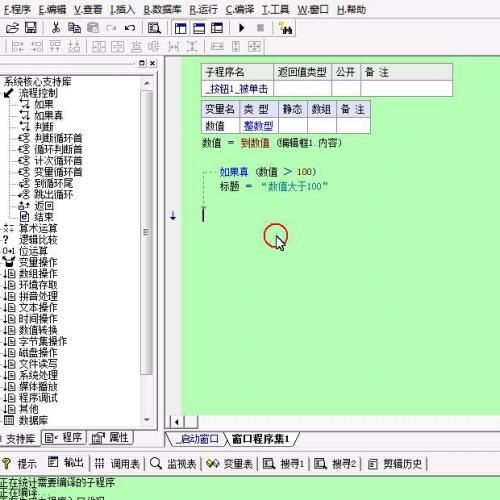
Task: Click the Undo arrow icon
Action: [x=130, y=28]
